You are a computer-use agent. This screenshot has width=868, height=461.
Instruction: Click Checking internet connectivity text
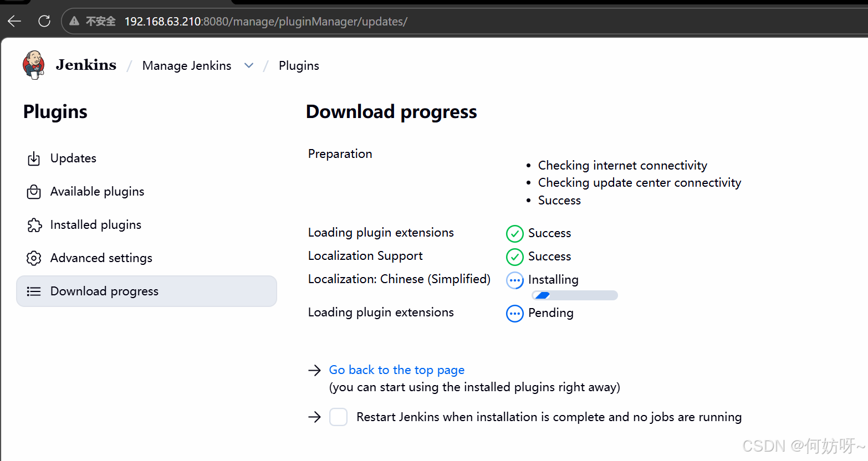click(x=622, y=166)
